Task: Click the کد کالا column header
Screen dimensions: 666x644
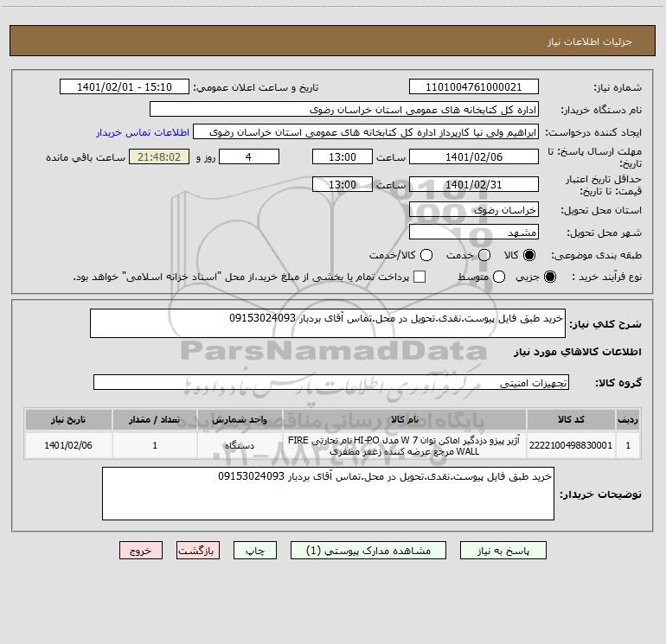Action: (x=571, y=419)
